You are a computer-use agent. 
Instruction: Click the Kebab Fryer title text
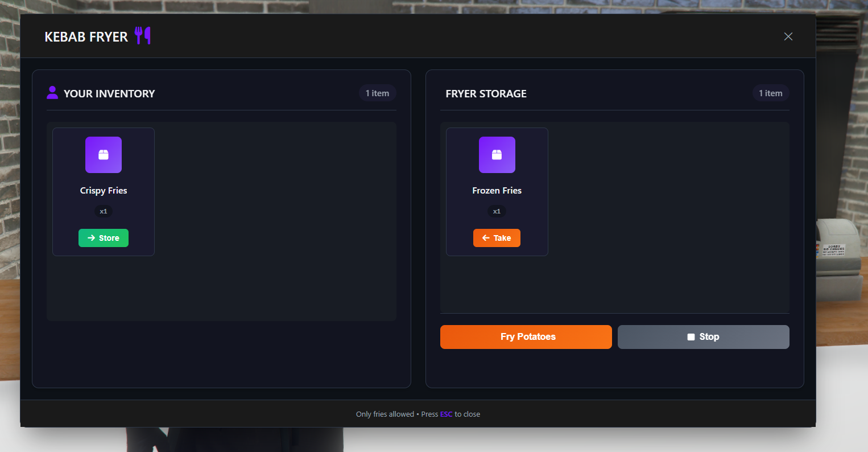point(86,37)
